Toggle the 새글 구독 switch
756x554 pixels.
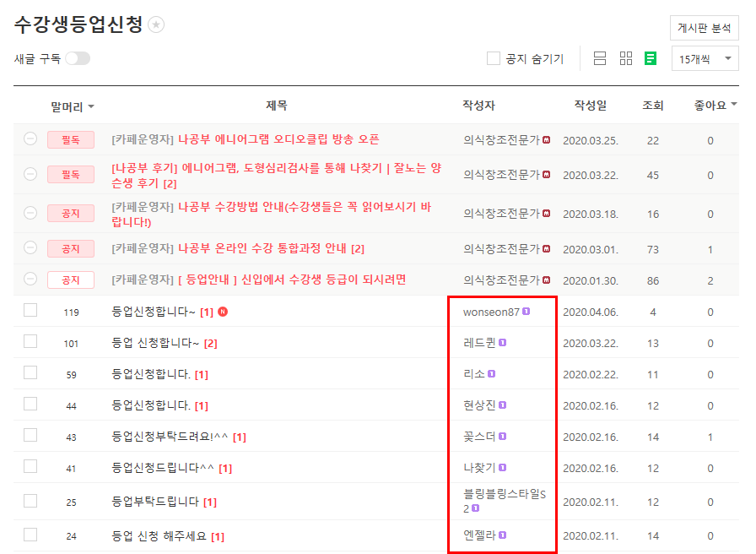[78, 58]
